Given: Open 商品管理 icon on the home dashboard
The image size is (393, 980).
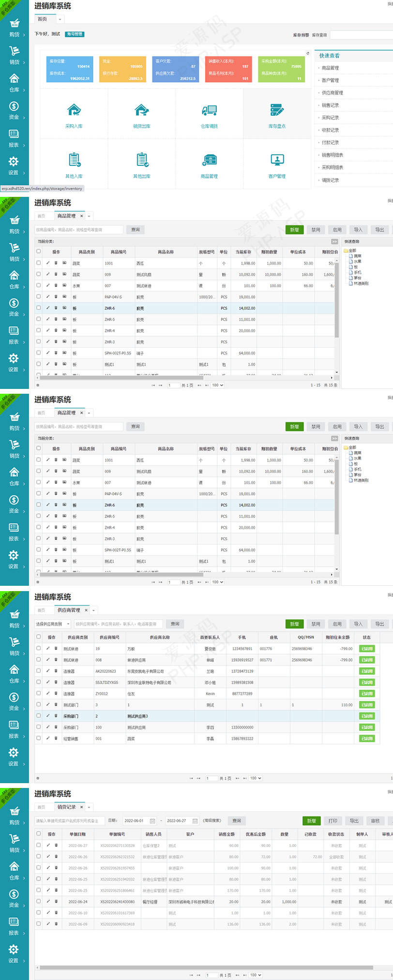Looking at the screenshot, I should click(209, 160).
